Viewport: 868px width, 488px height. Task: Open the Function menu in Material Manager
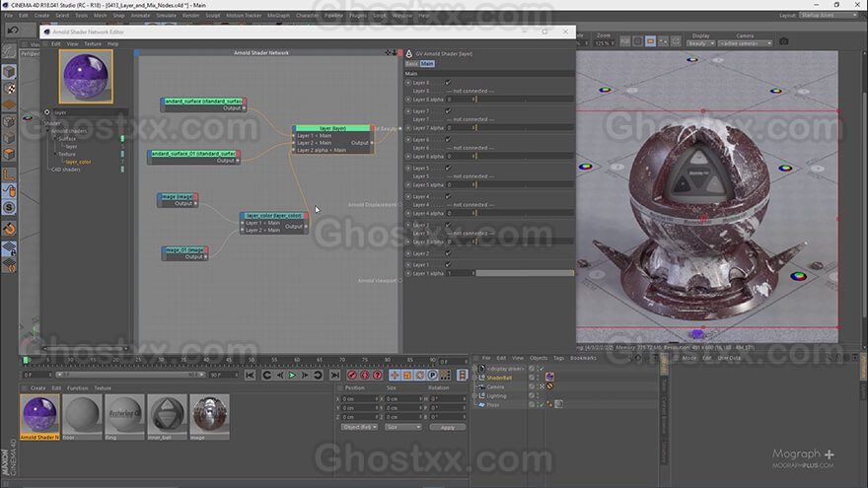pos(78,387)
